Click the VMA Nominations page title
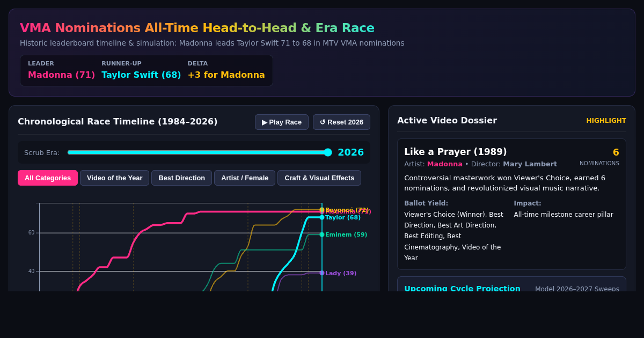644x338 pixels. pyautogui.click(x=197, y=28)
